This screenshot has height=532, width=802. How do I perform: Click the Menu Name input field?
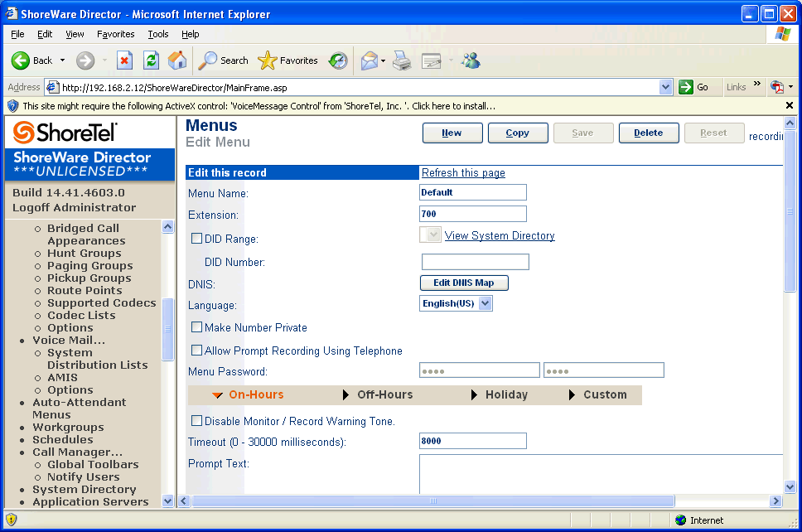pos(473,192)
